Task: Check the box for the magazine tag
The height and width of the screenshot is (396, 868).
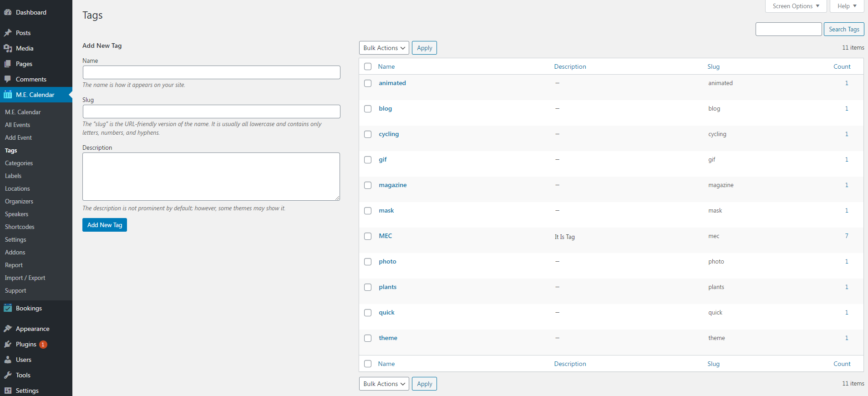Action: 368,185
